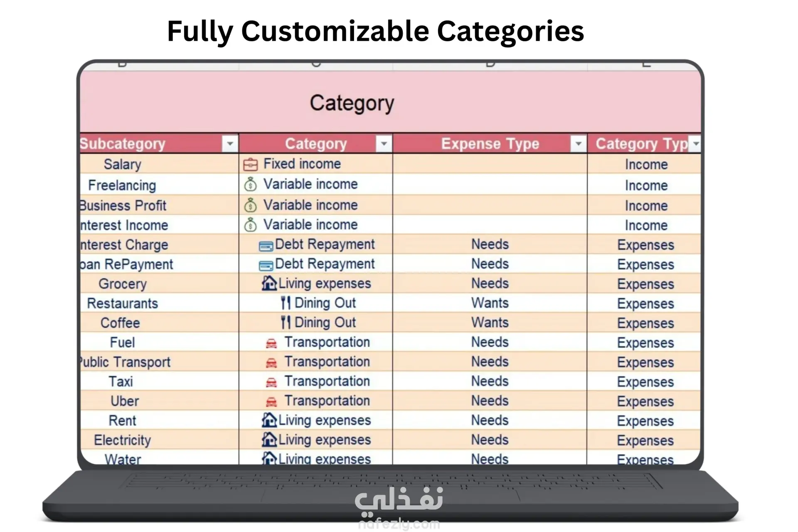Viewport: 798px width, 532px height.
Task: Expand the Expense Type filter dropdown
Action: 578,144
